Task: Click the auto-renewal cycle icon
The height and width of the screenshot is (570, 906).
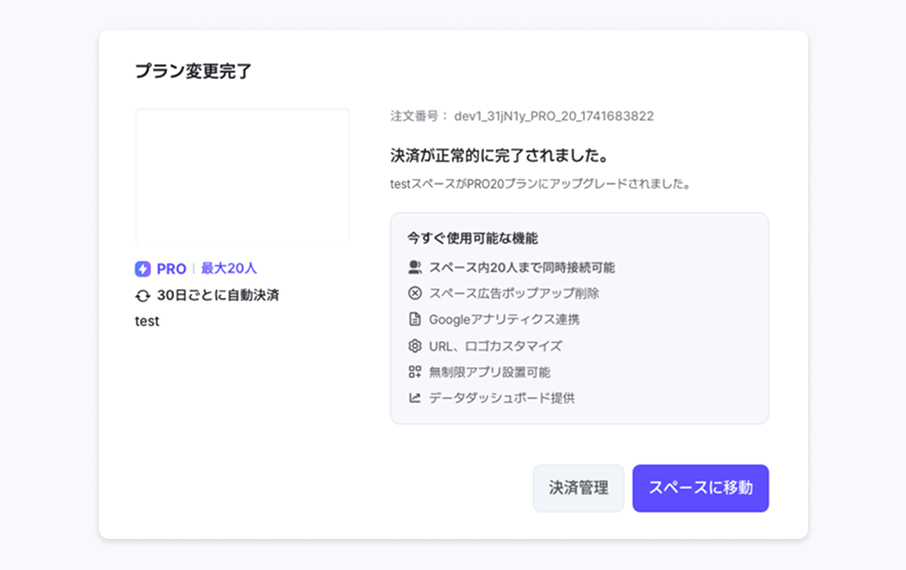Action: click(143, 296)
